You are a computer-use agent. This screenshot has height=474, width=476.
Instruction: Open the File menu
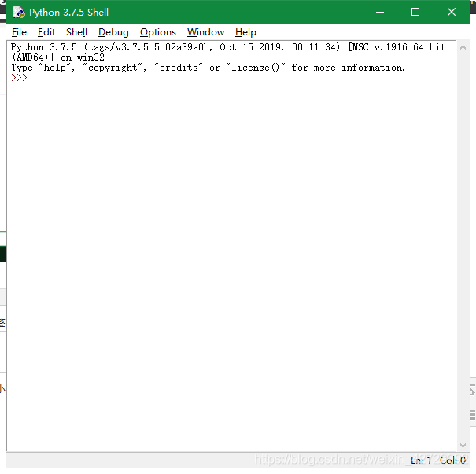(19, 32)
